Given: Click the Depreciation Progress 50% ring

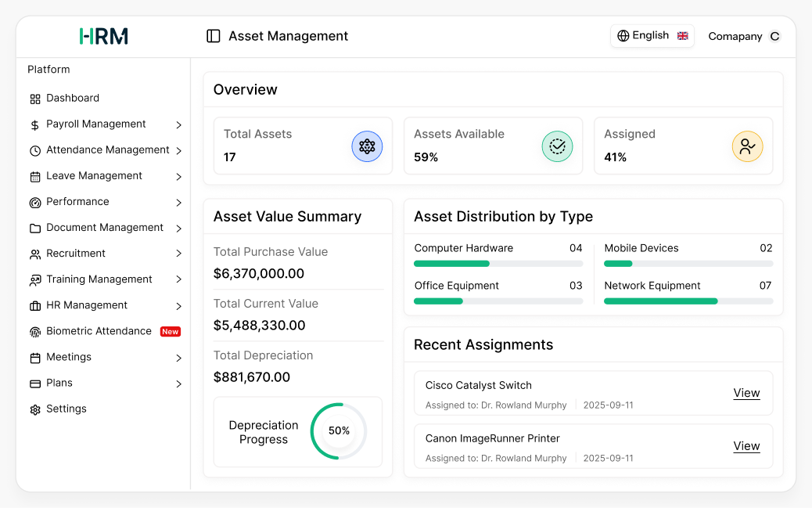Looking at the screenshot, I should pyautogui.click(x=339, y=431).
